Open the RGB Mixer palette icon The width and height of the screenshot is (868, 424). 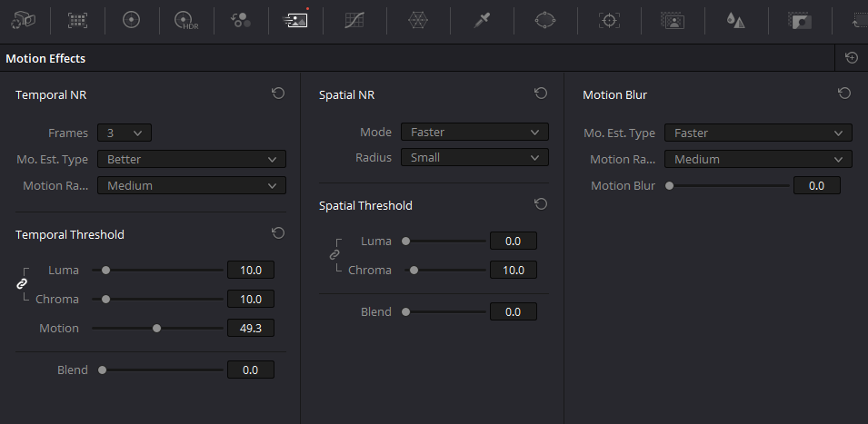point(241,21)
